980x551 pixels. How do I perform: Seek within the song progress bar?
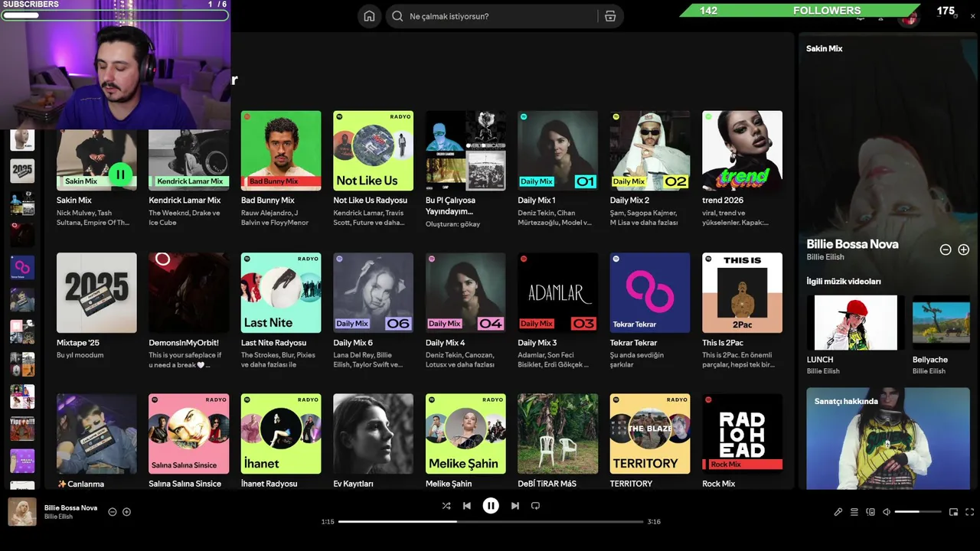(x=491, y=522)
